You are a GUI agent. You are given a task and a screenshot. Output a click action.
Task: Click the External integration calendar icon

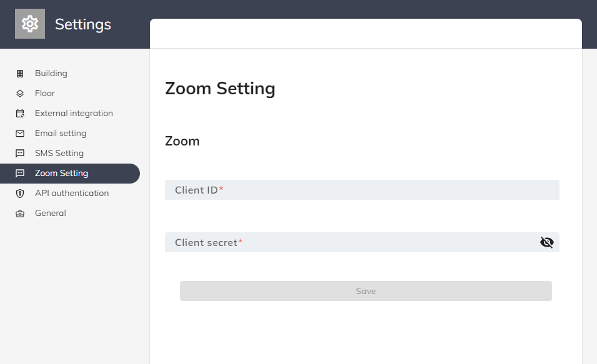(x=20, y=114)
